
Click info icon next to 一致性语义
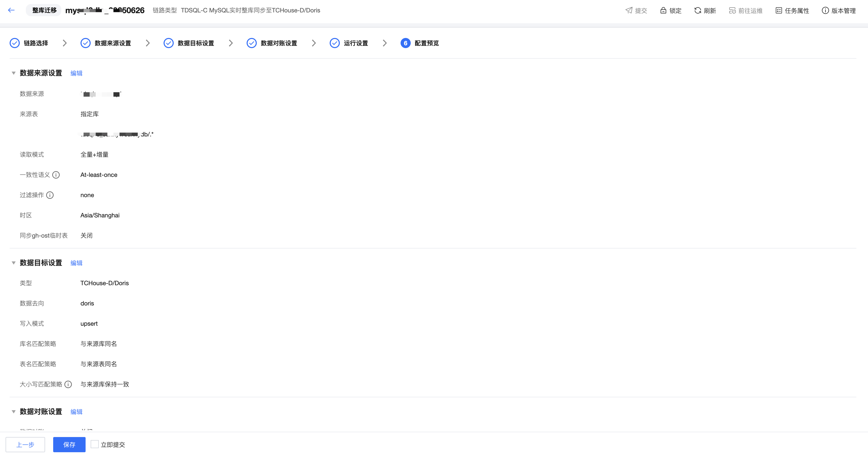pyautogui.click(x=56, y=175)
